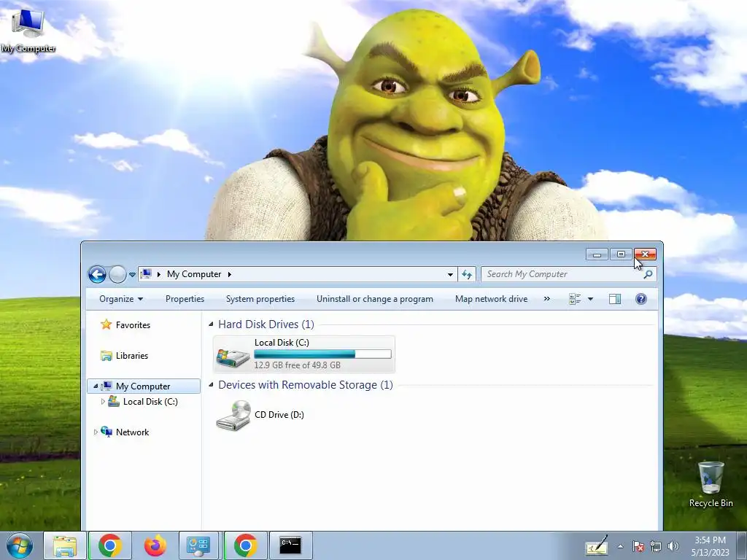This screenshot has height=560, width=747.
Task: Maximize the My Computer window
Action: [621, 254]
